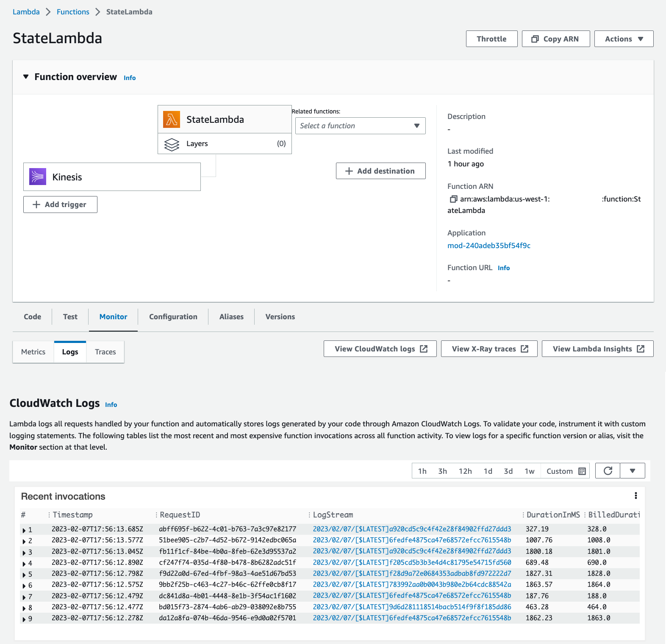666x644 pixels.
Task: Open the dropdown arrow beside the refresh button
Action: pyautogui.click(x=633, y=471)
